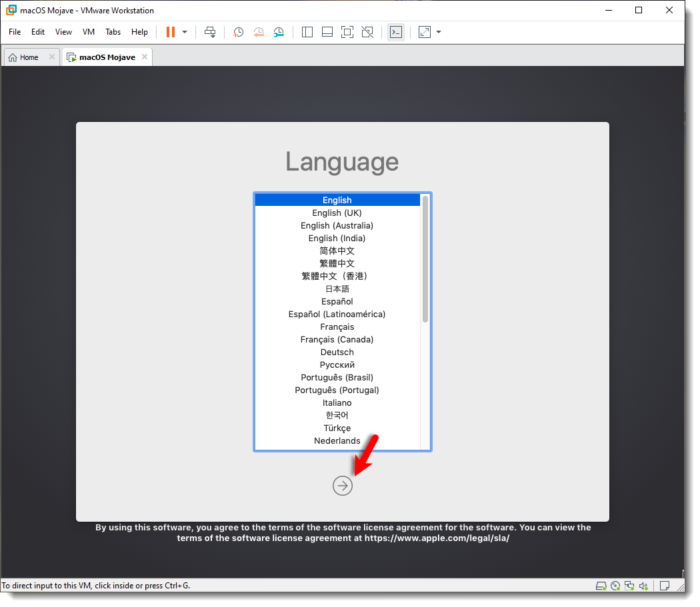The height and width of the screenshot is (607, 700).
Task: Open the Tabs menu
Action: [113, 32]
